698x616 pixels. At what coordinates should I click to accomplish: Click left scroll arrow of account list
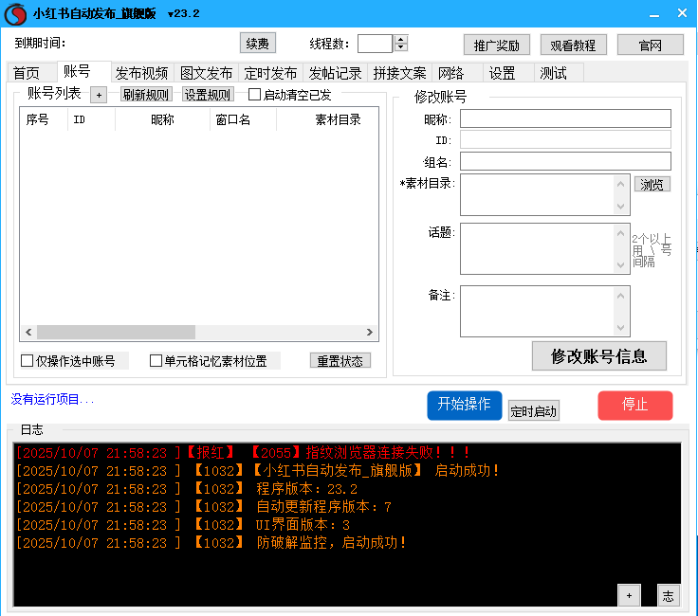28,333
